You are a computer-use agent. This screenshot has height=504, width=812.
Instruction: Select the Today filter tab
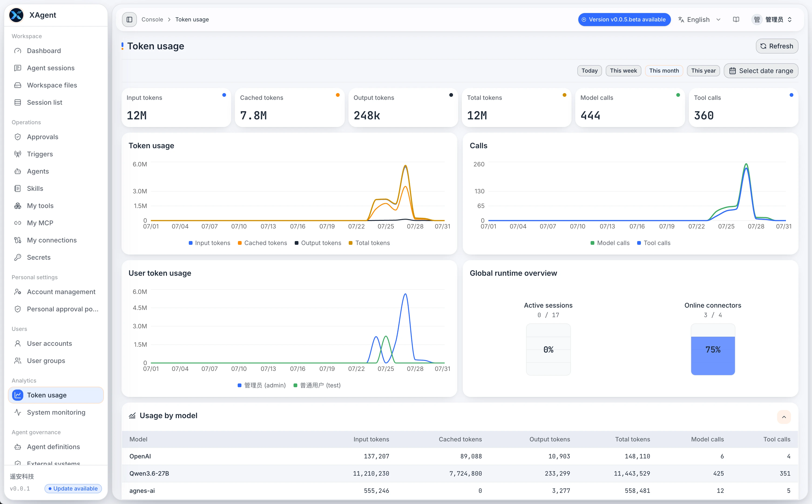(590, 71)
